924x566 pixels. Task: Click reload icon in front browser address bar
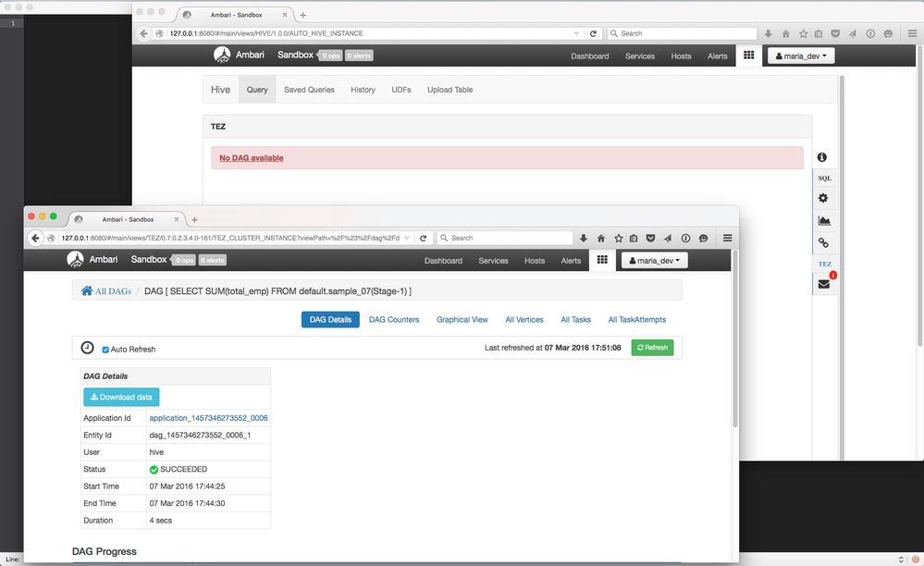coord(423,238)
